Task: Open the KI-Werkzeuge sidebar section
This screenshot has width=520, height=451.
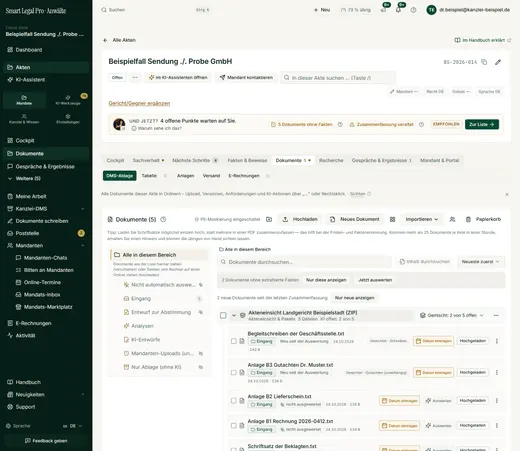Action: [x=68, y=100]
